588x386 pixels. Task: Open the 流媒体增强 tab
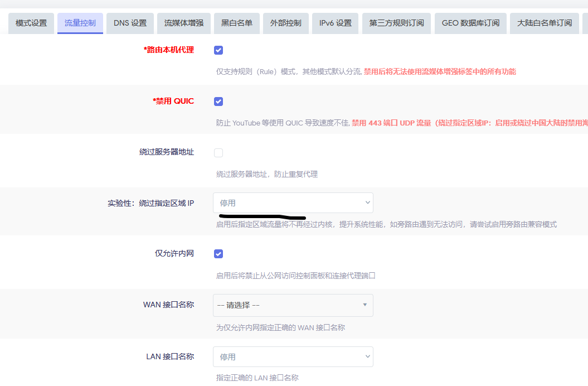tap(184, 23)
